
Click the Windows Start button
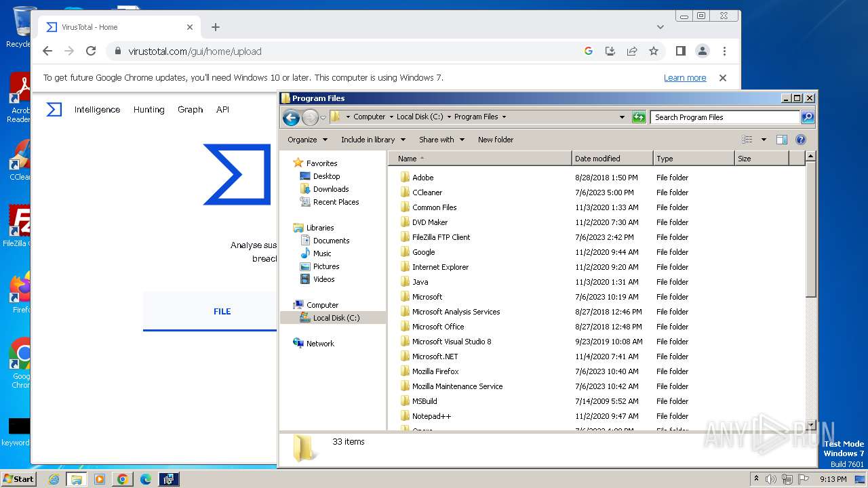[x=18, y=479]
